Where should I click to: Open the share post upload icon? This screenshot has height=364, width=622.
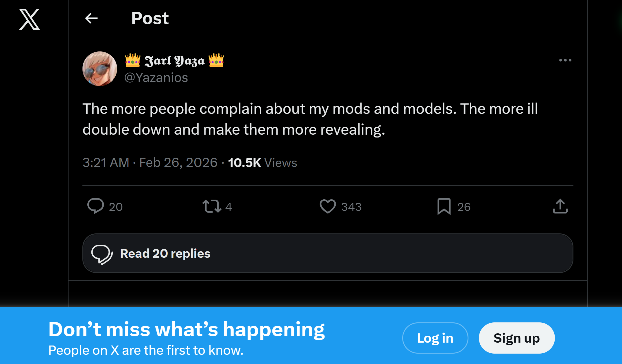(x=560, y=207)
